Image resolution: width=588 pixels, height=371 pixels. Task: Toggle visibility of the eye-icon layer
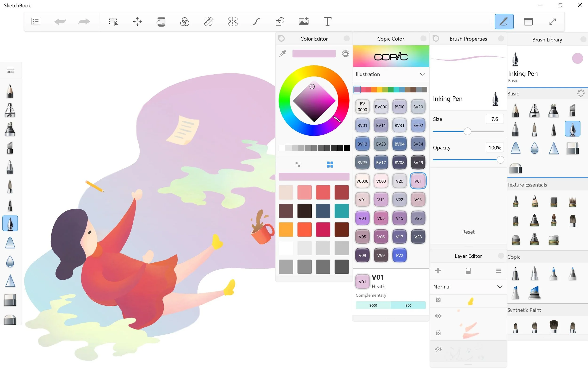438,316
